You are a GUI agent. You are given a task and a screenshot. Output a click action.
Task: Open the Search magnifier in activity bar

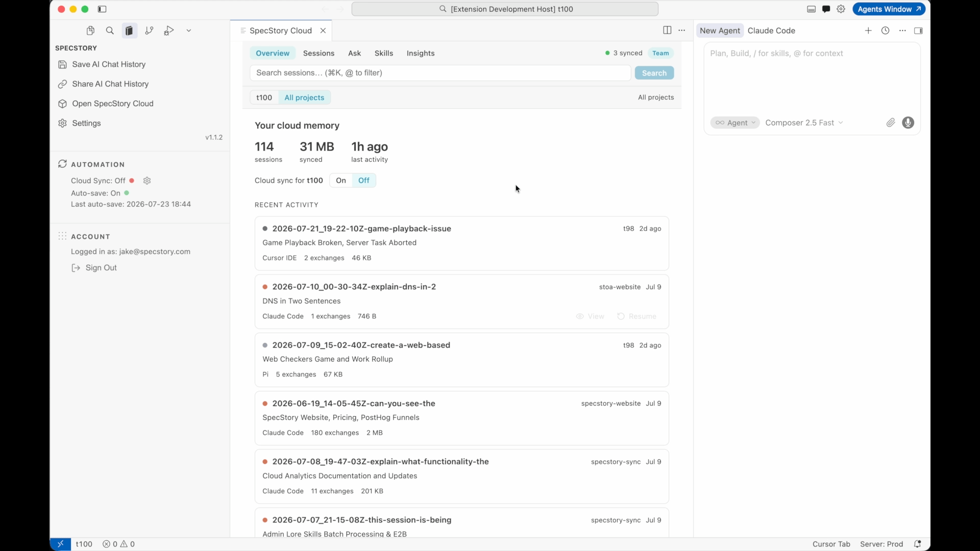coord(110,31)
